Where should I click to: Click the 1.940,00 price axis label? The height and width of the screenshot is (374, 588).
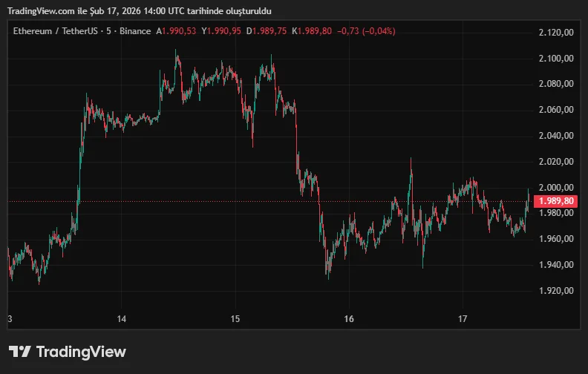tap(556, 264)
